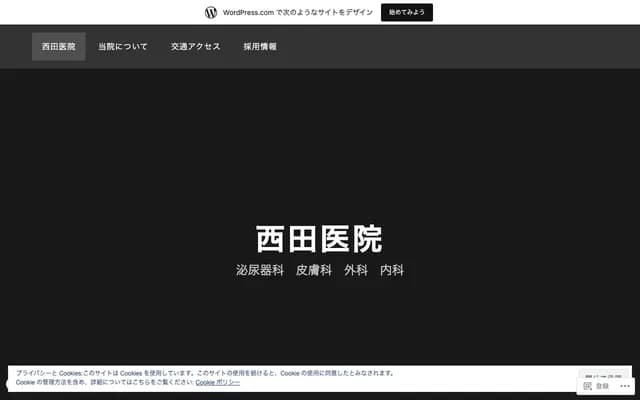640x400 pixels.
Task: Go to the 交通アクセス menu page
Action: tap(195, 47)
